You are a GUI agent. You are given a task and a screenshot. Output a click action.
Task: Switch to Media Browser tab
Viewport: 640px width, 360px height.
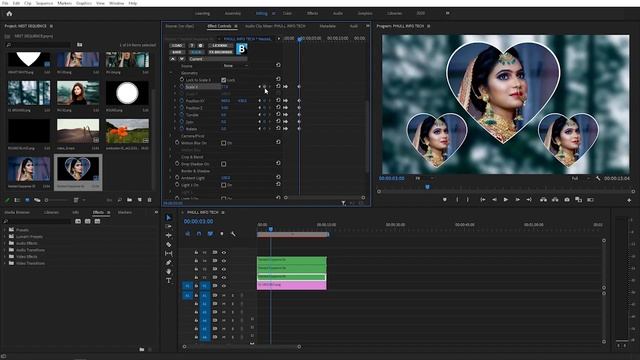17,213
